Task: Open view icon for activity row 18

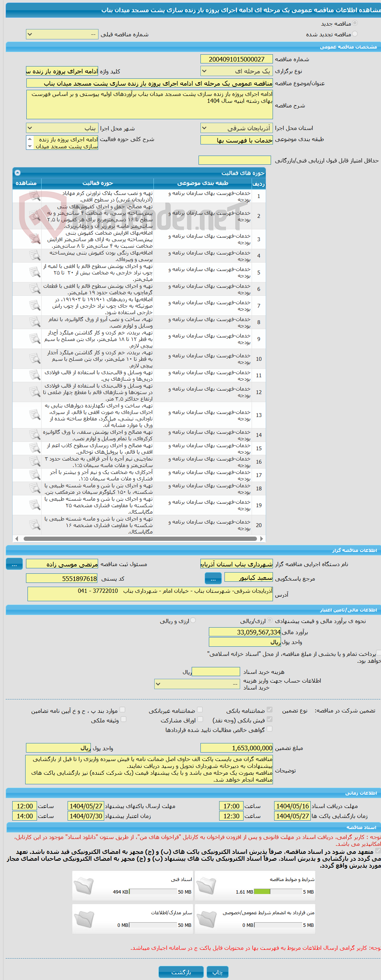Action: pyautogui.click(x=35, y=488)
